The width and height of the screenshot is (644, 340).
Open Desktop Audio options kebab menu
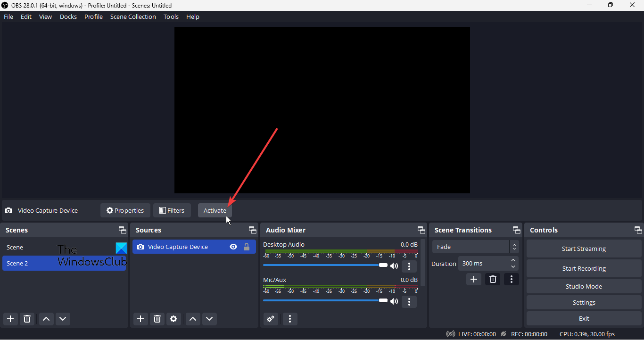click(x=409, y=266)
